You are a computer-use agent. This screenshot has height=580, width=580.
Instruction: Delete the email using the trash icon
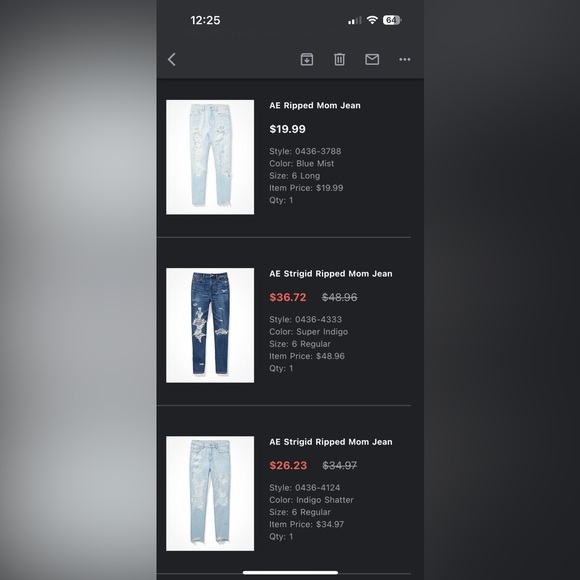[x=339, y=59]
